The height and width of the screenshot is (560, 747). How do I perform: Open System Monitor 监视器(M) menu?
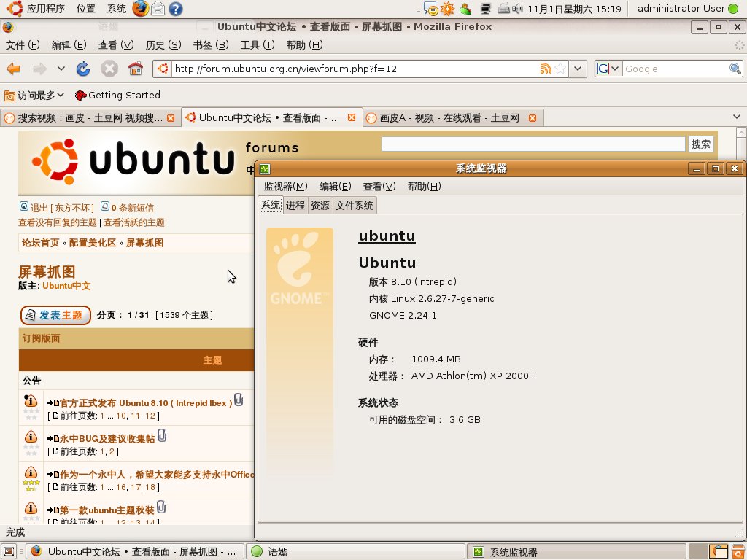coord(286,186)
